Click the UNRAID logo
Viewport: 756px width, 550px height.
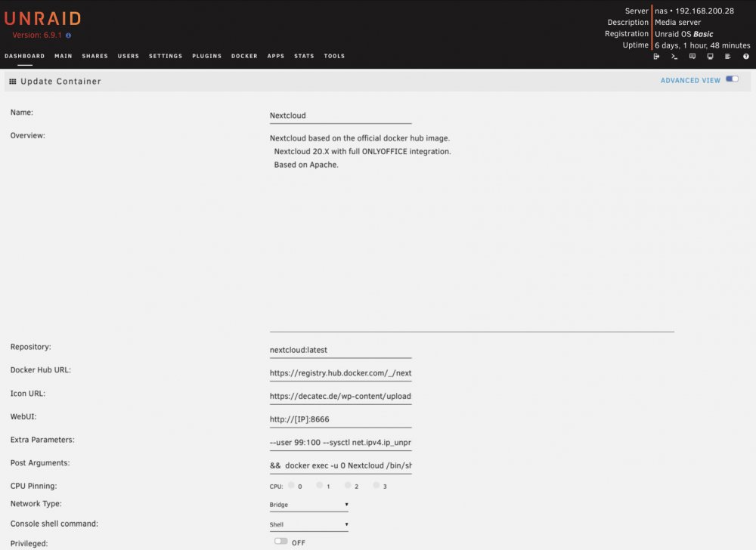(x=42, y=18)
